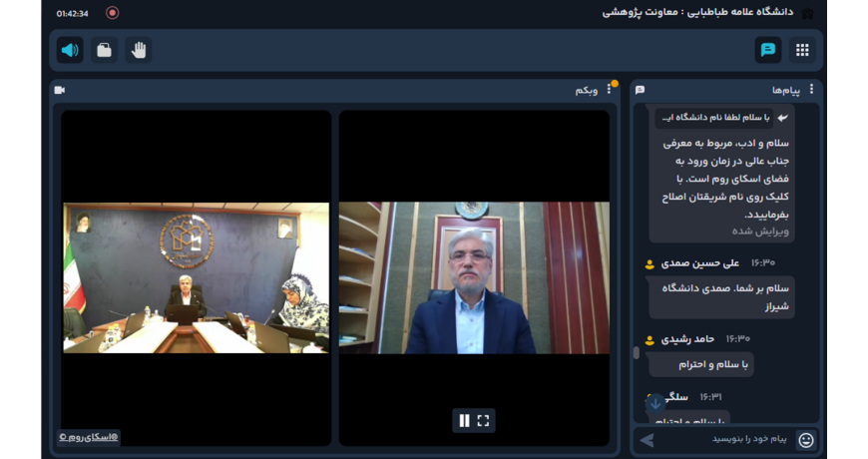
Task: Click the ویرایش شده edited label
Action: (760, 231)
